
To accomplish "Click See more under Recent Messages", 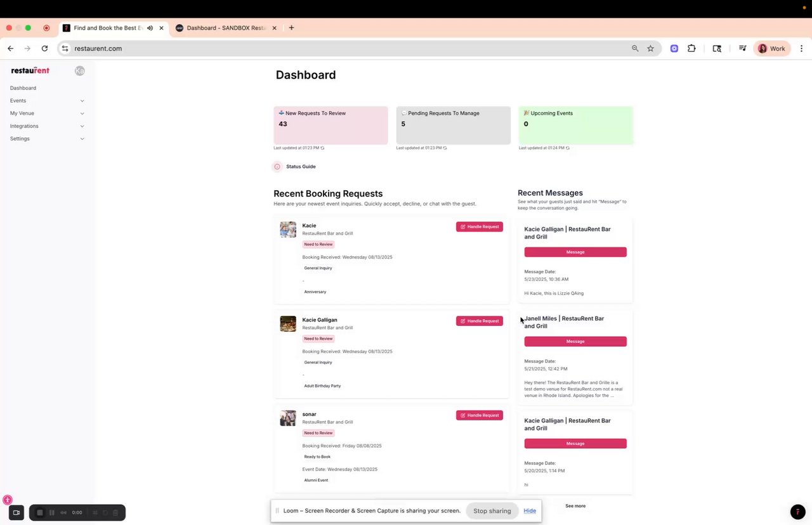I will click(x=575, y=506).
